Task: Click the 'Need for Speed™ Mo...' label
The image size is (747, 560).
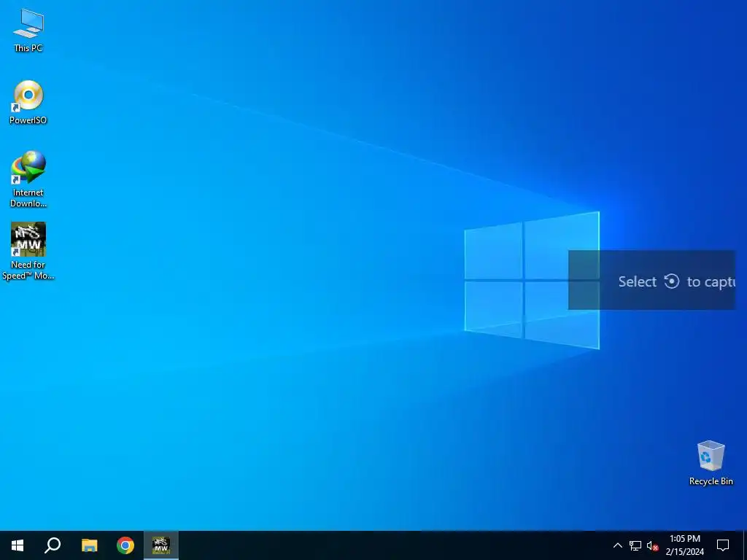Action: click(28, 271)
